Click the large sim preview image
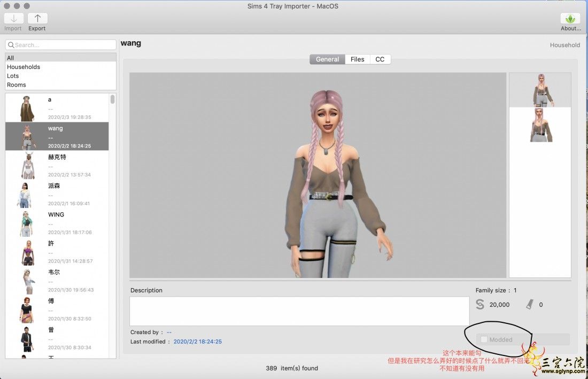Screen dimensions: 588x379 (x=318, y=175)
